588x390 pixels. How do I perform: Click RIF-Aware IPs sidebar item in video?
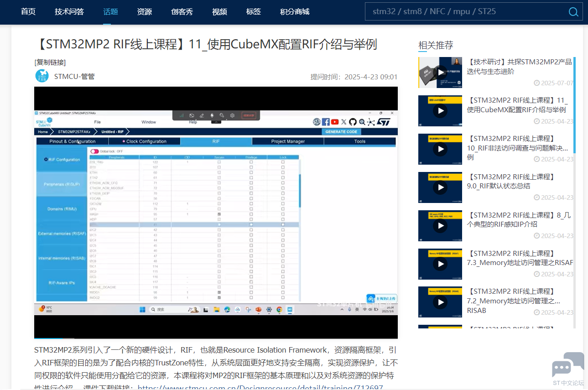[62, 283]
